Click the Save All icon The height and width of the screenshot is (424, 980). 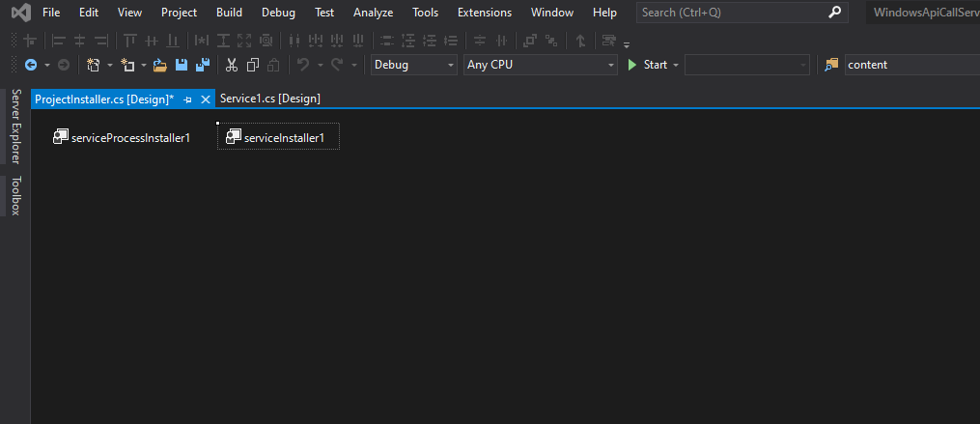(x=203, y=65)
